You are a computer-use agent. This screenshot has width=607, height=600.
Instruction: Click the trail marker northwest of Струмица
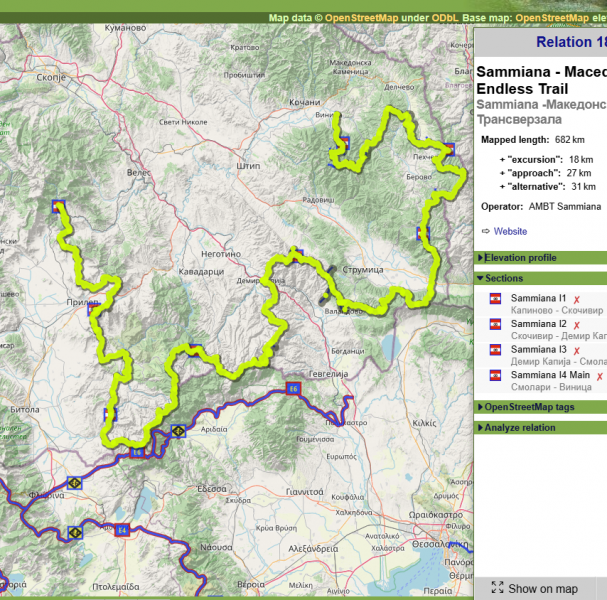(297, 256)
